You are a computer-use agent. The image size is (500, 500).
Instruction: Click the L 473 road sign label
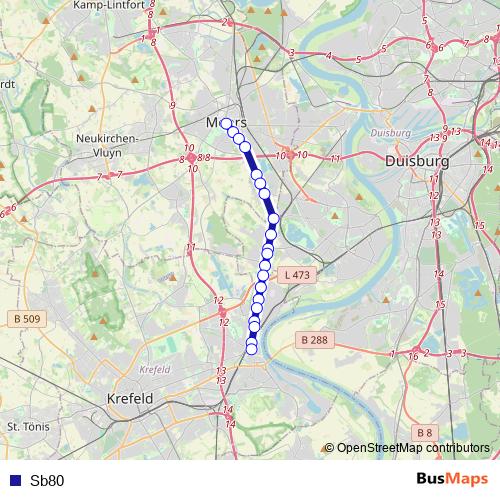tap(297, 275)
